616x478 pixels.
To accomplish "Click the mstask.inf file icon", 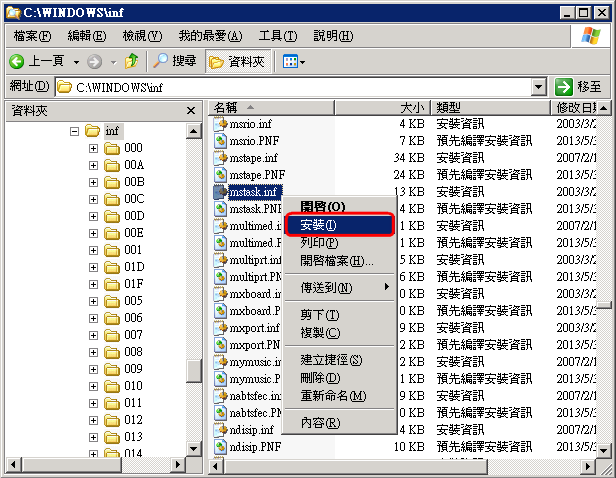I will 220,192.
